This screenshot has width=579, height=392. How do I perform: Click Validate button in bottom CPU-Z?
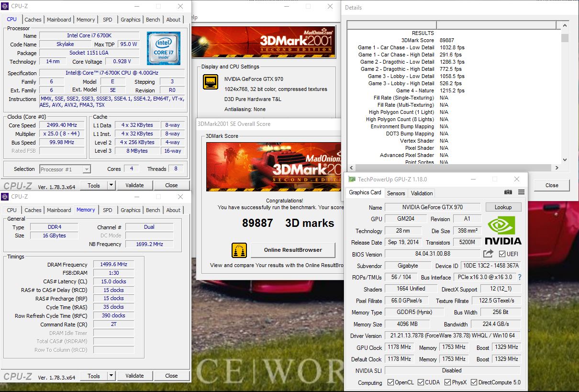coord(134,376)
